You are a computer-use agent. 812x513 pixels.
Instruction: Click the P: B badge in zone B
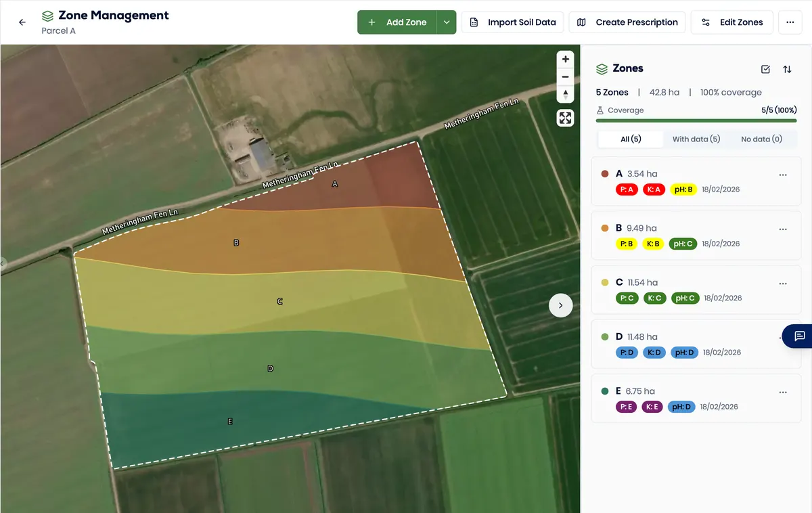pyautogui.click(x=627, y=244)
